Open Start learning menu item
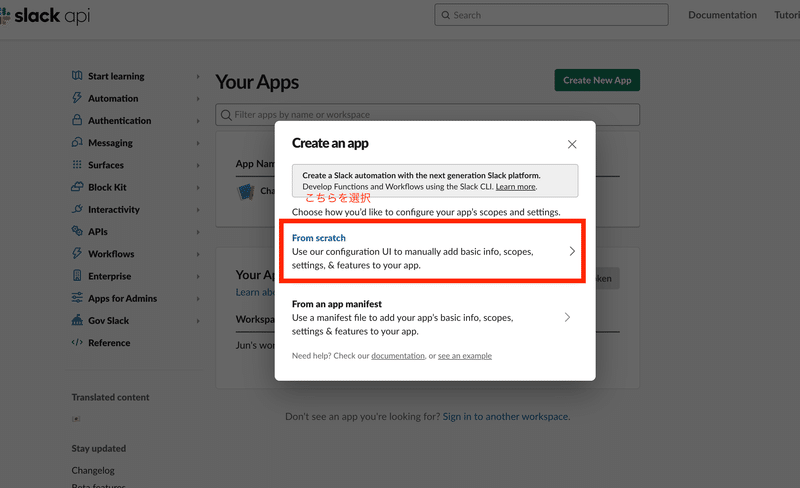Viewport: 800px width, 488px height. pyautogui.click(x=116, y=76)
